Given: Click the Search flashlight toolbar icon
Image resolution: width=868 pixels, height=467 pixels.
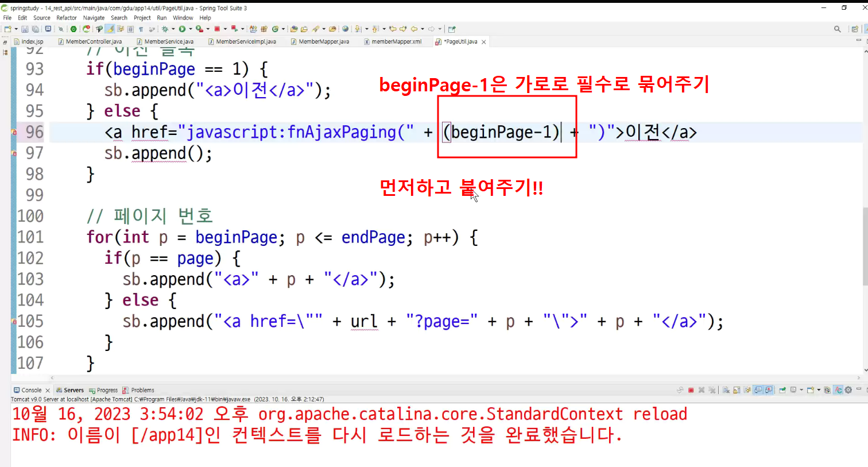Looking at the screenshot, I should click(316, 29).
